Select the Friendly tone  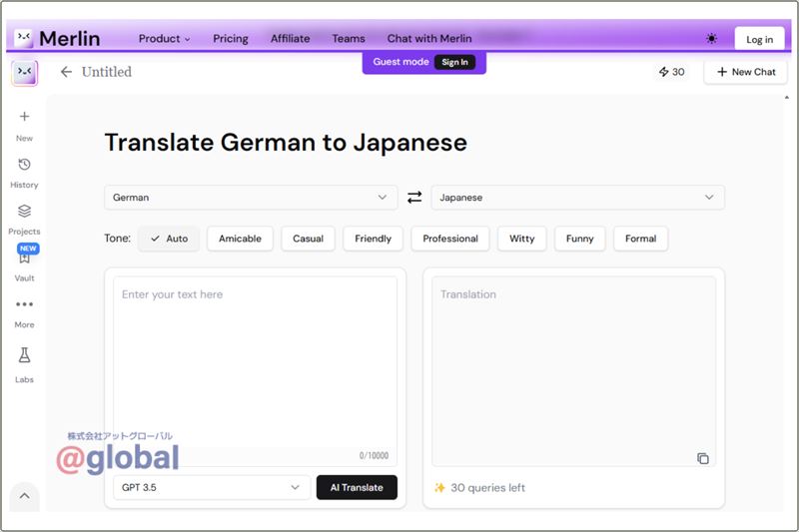[x=373, y=239]
